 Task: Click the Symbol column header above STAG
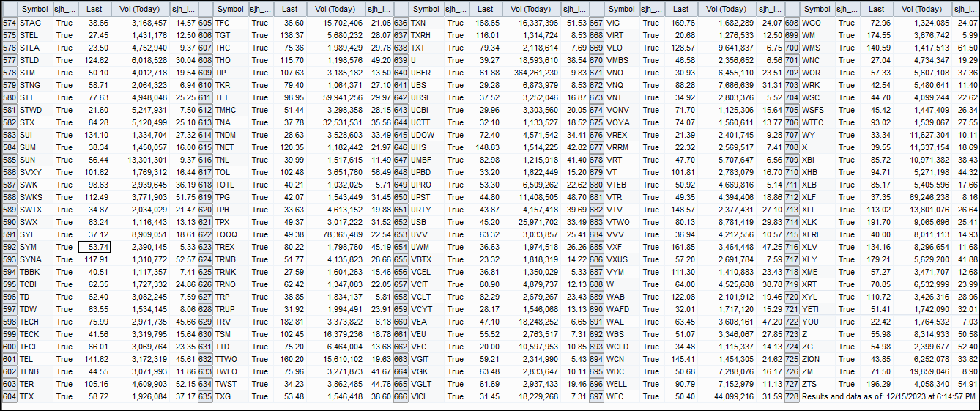click(34, 9)
